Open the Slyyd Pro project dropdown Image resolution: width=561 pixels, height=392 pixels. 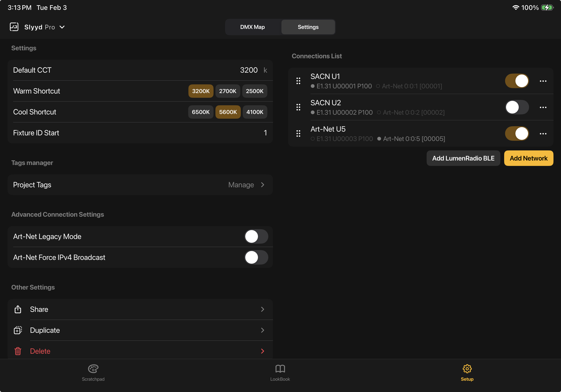click(62, 27)
